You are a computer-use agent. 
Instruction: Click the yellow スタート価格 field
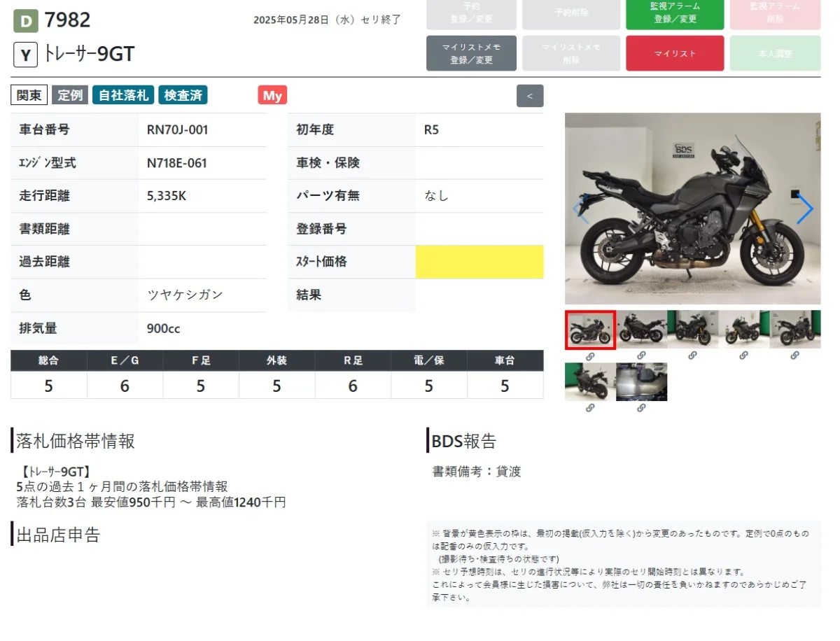click(479, 262)
